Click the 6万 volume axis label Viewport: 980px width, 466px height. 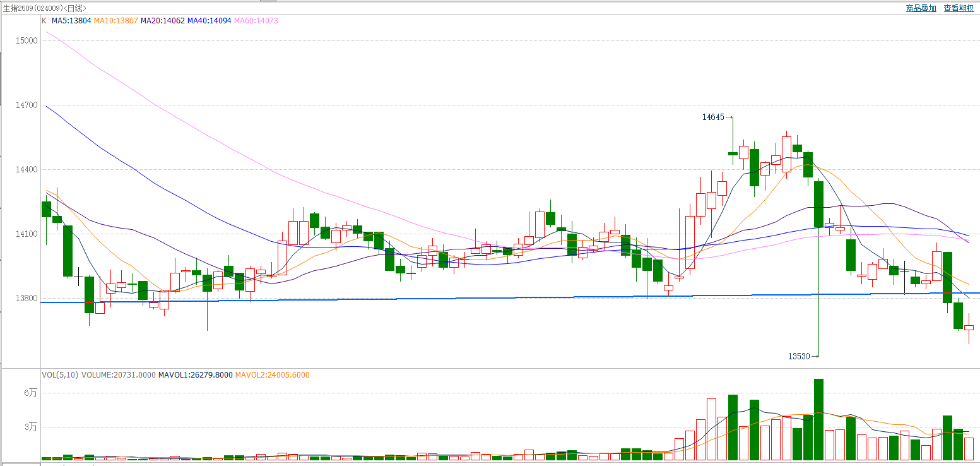31,393
